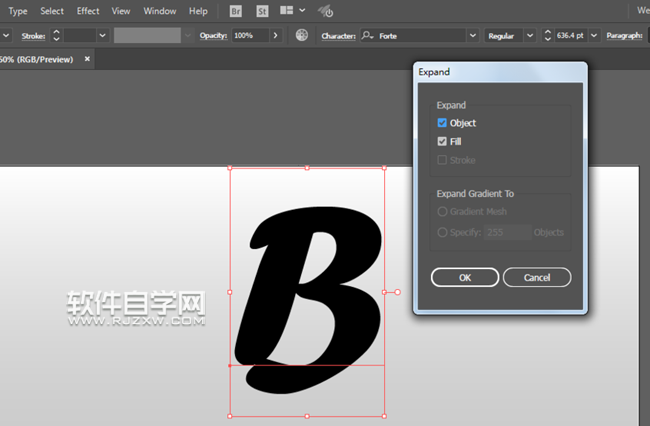Uncheck the Fill checkbox
The width and height of the screenshot is (650, 426).
click(x=442, y=142)
